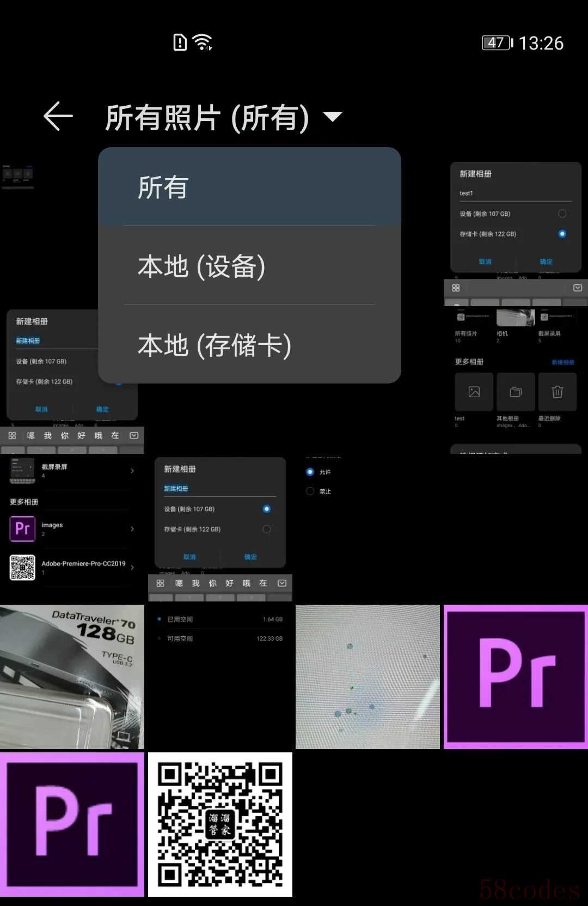Tap the SIM card alert icon
The height and width of the screenshot is (906, 588).
[x=180, y=42]
